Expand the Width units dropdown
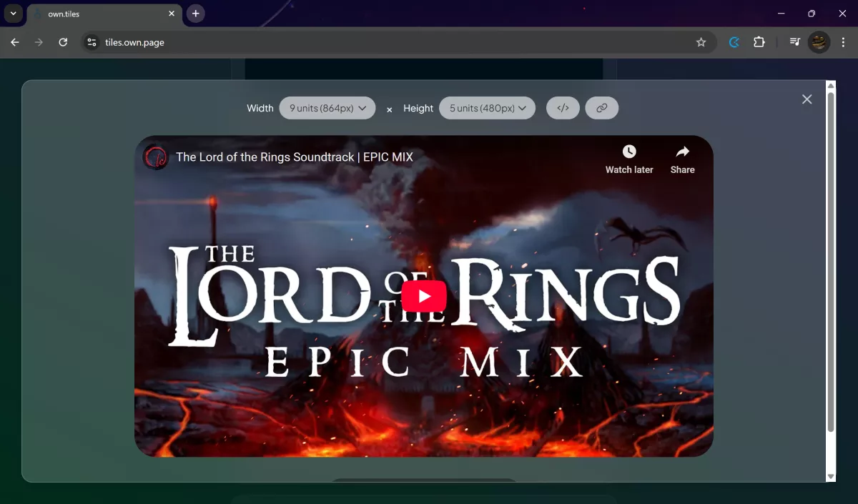This screenshot has height=504, width=858. click(x=327, y=108)
